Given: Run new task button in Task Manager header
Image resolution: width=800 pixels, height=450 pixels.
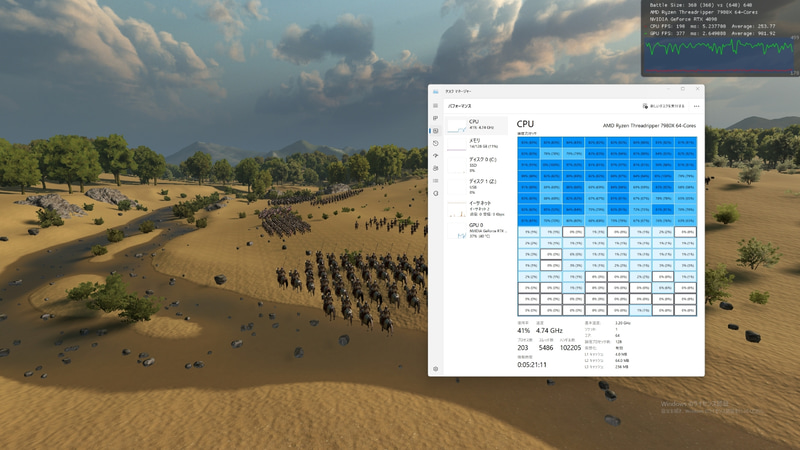Looking at the screenshot, I should (663, 106).
